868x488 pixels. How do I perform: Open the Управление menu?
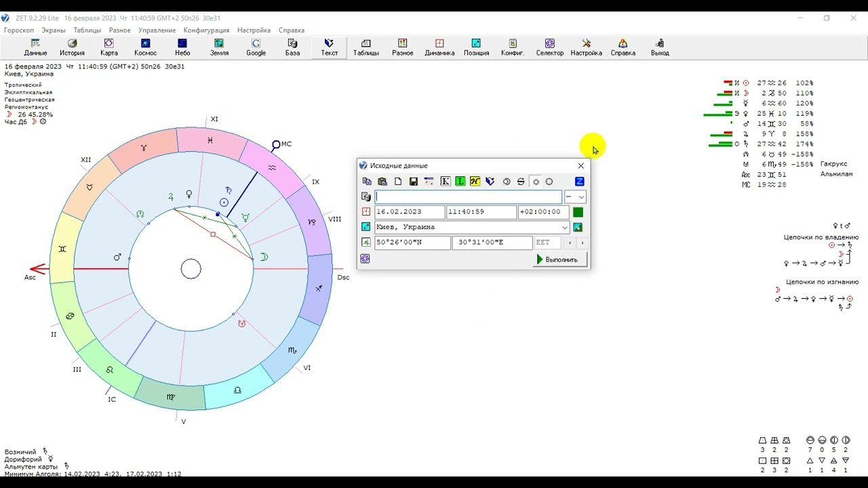[x=157, y=30]
